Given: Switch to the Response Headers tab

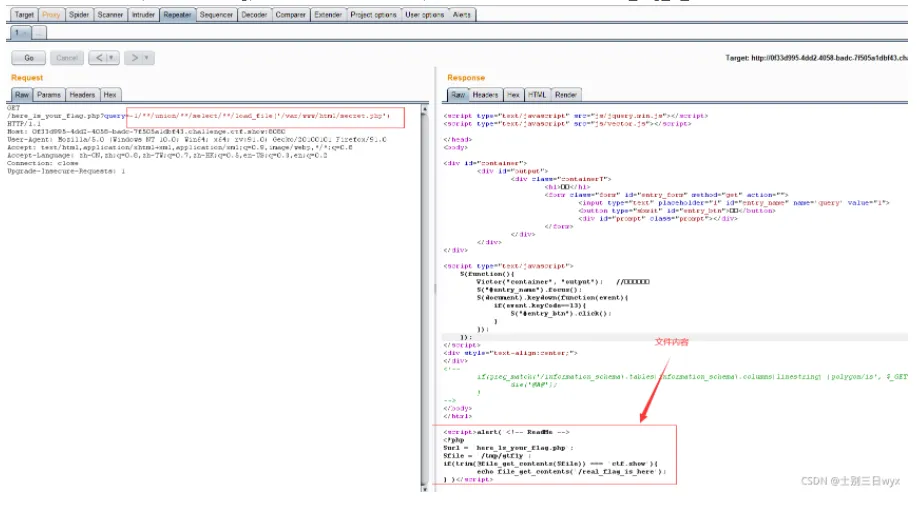Looking at the screenshot, I should point(485,95).
